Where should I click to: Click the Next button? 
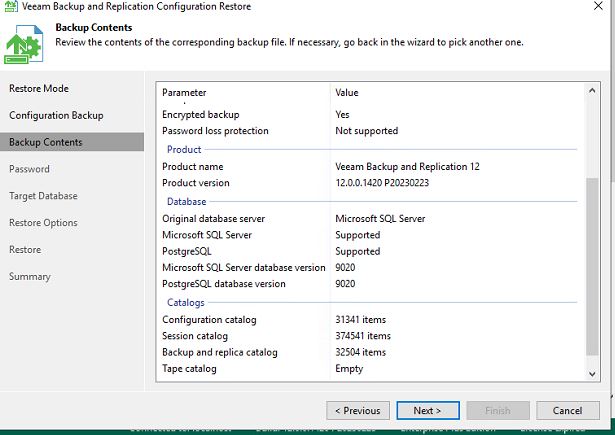[x=427, y=411]
